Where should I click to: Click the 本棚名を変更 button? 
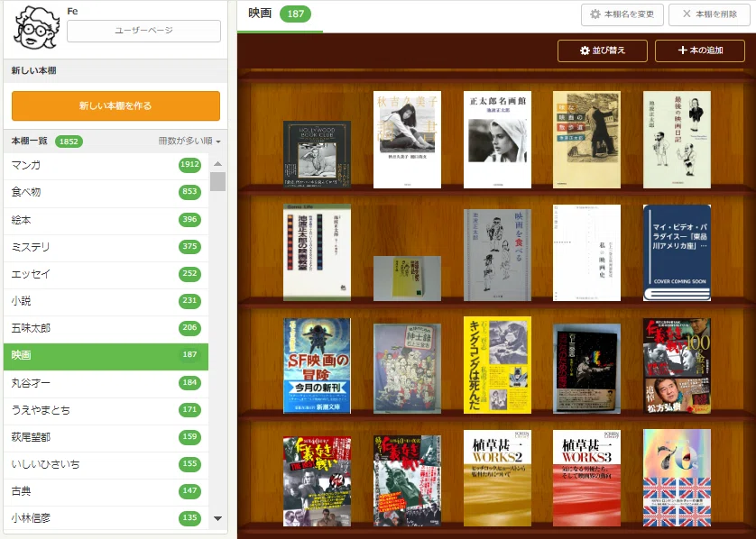[622, 14]
